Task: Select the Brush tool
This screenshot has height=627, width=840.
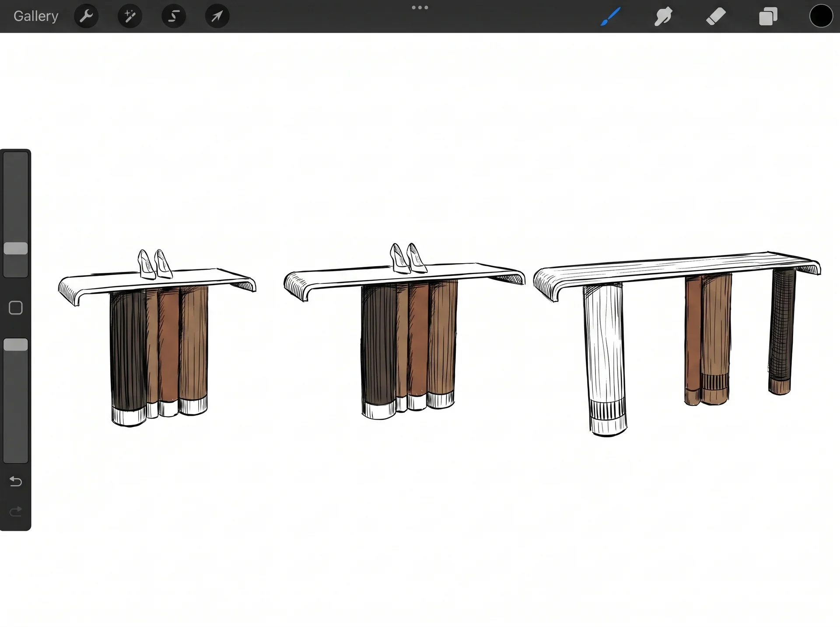Action: [x=611, y=17]
